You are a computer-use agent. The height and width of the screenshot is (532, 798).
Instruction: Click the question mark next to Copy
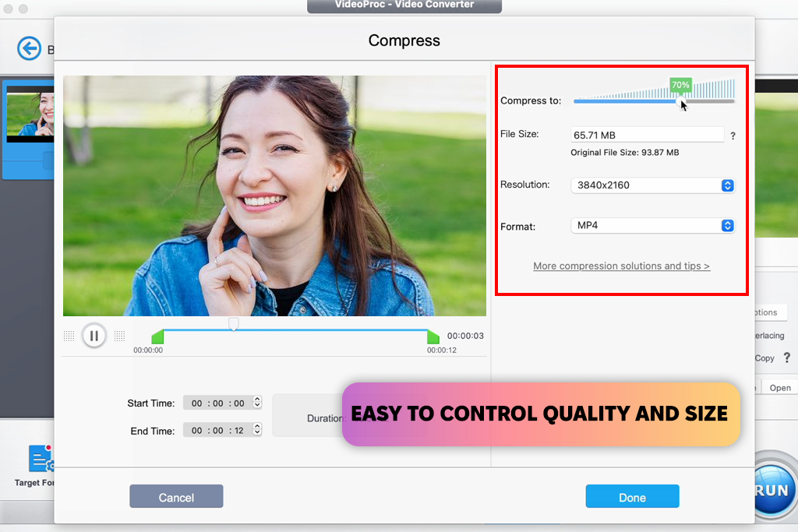787,358
